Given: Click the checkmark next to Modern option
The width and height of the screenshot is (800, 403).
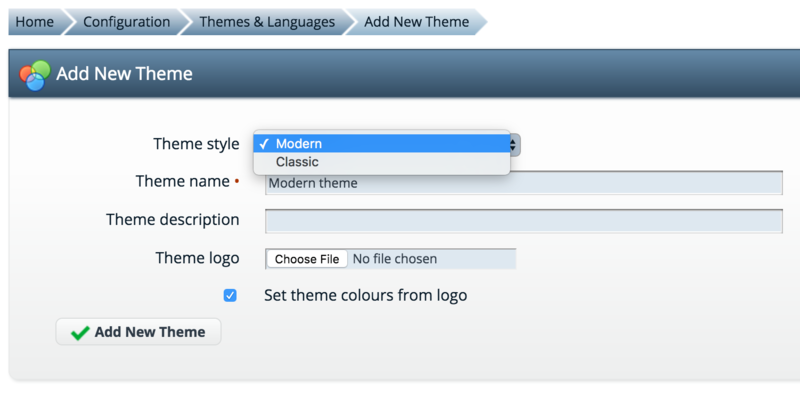Looking at the screenshot, I should [263, 144].
